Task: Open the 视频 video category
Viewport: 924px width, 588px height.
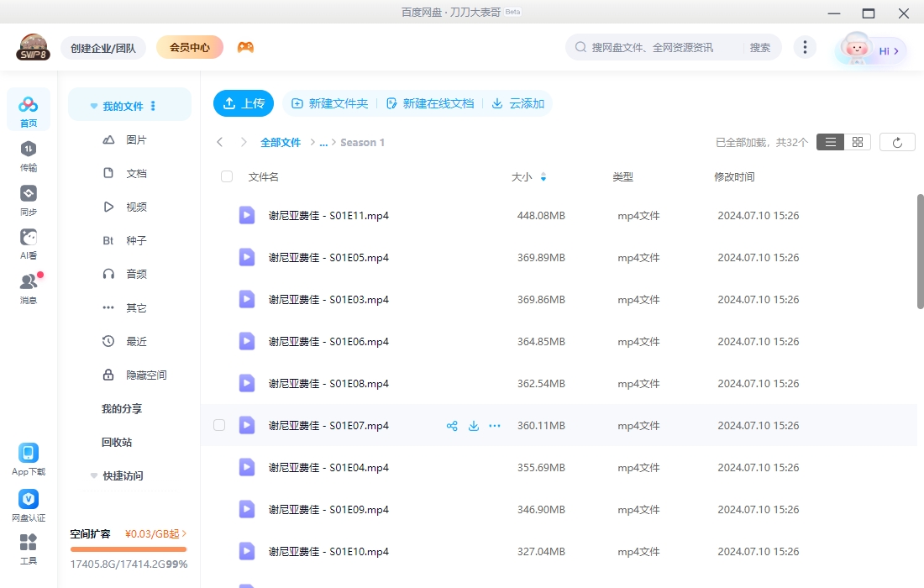Action: click(x=136, y=207)
